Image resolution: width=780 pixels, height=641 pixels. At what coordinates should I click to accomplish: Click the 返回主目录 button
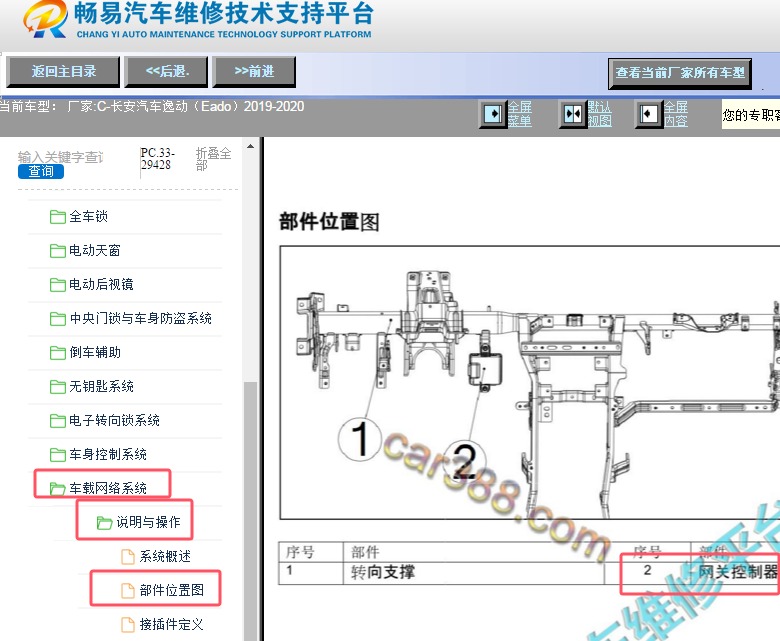(x=63, y=72)
